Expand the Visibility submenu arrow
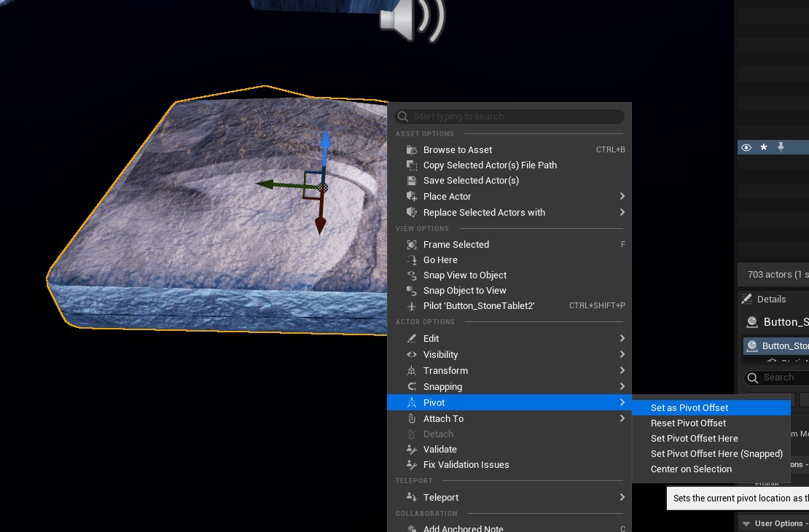 622,354
